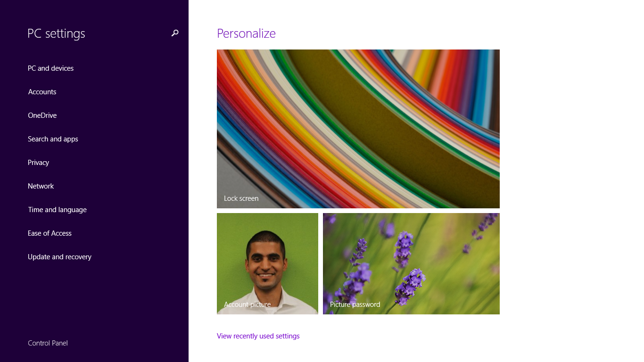Open Control Panel link at bottom
Image resolution: width=644 pixels, height=362 pixels.
48,343
